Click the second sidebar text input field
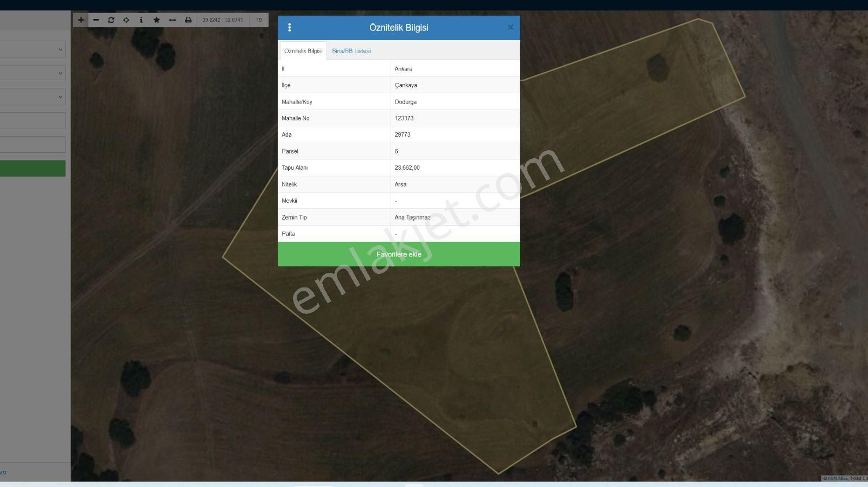 (33, 144)
